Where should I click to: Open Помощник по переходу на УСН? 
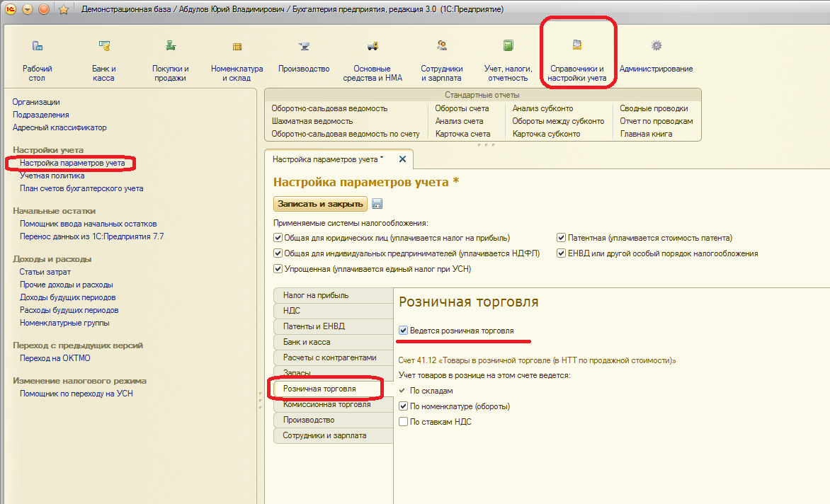[x=76, y=394]
